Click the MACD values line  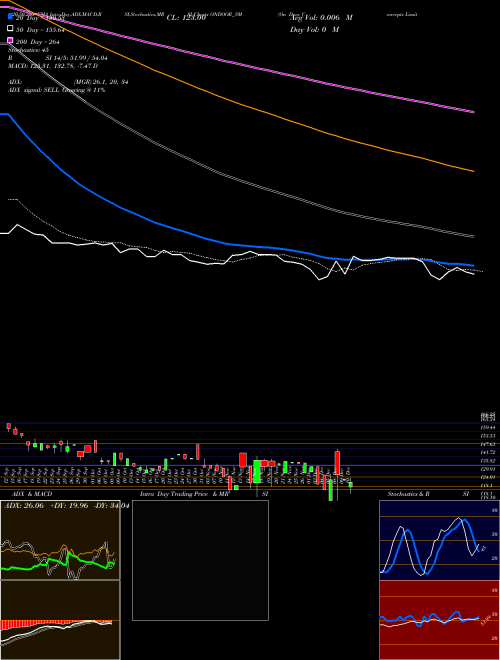pyautogui.click(x=53, y=66)
